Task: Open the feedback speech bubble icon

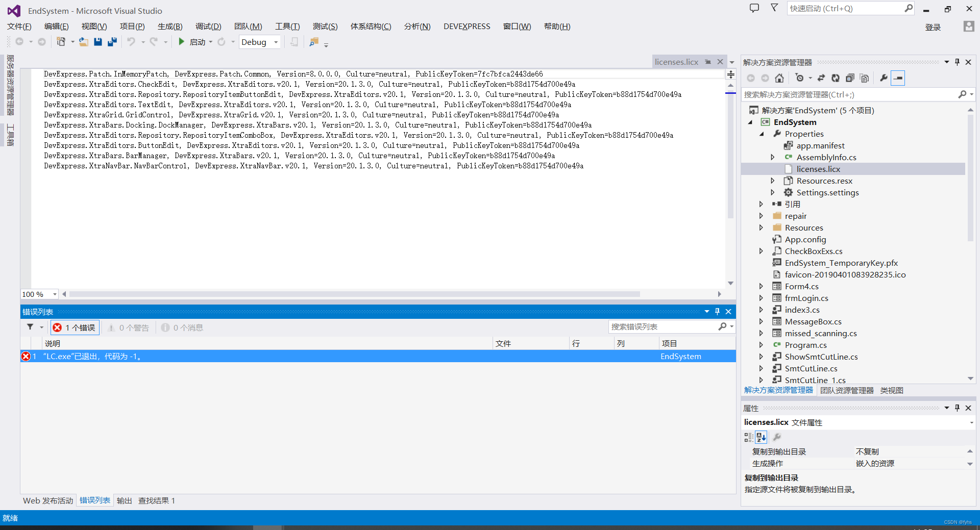Action: click(754, 8)
